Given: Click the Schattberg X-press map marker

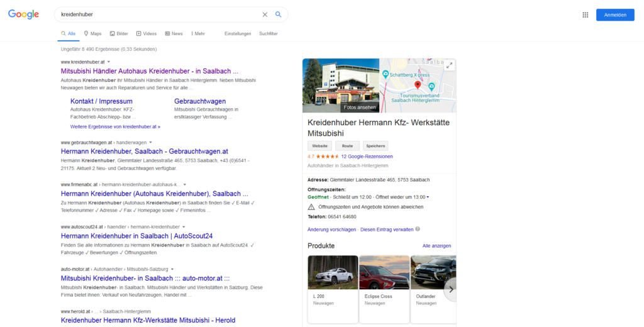Looking at the screenshot, I should point(386,74).
